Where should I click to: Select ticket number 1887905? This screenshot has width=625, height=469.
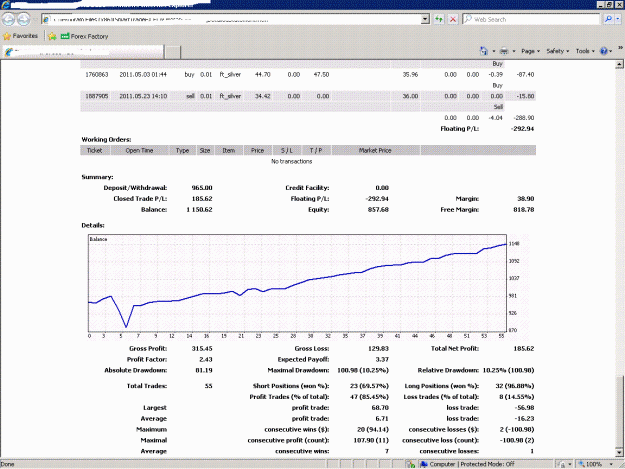coord(96,96)
